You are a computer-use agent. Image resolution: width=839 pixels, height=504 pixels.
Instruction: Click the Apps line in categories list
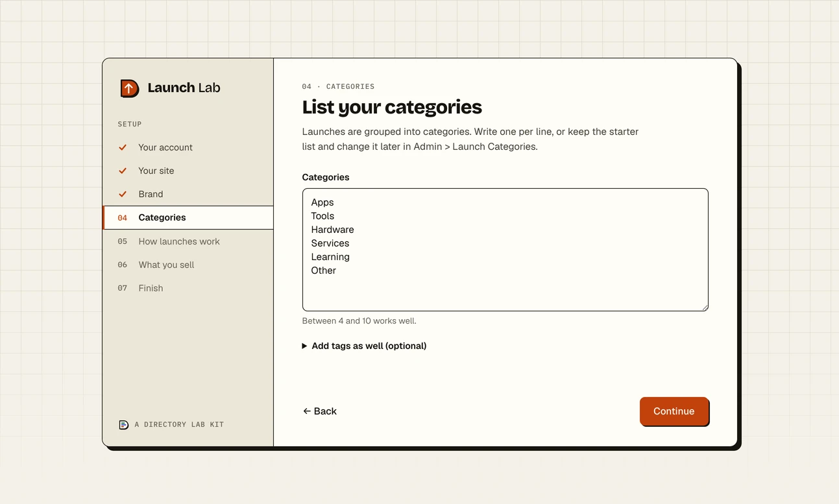click(x=322, y=202)
